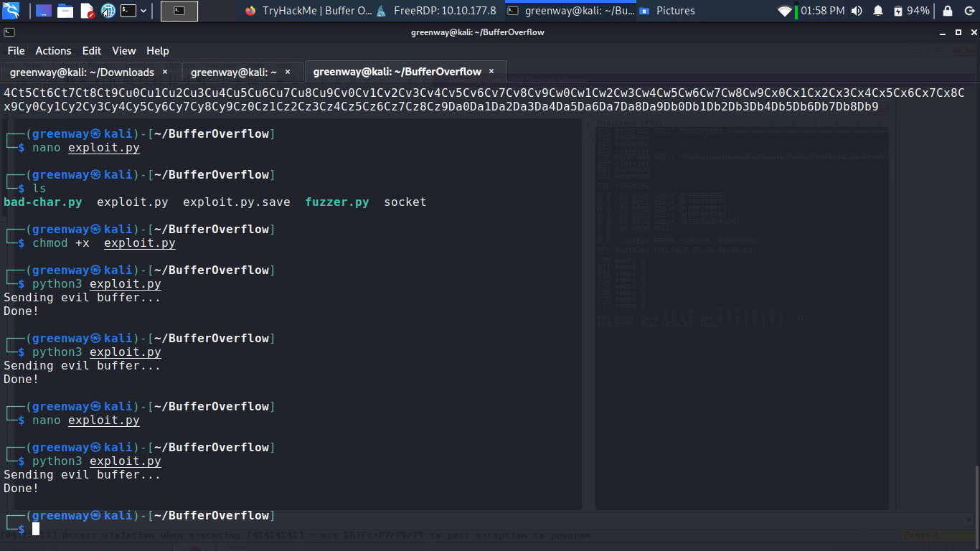Open the Kali dragon applications menu
The width and height of the screenshot is (980, 551).
(x=11, y=11)
